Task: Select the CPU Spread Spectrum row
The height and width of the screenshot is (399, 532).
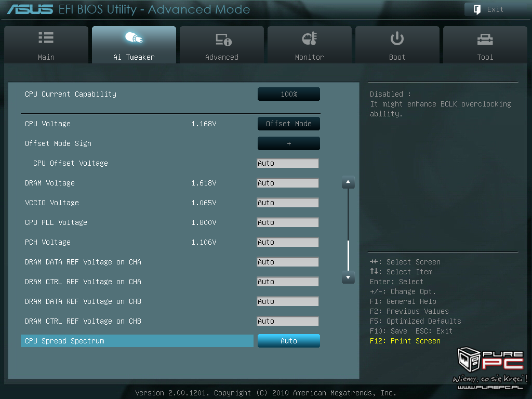Action: [137, 341]
